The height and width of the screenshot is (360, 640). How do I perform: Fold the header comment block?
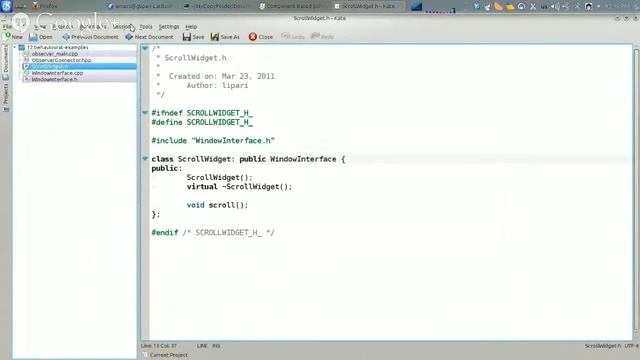(145, 49)
